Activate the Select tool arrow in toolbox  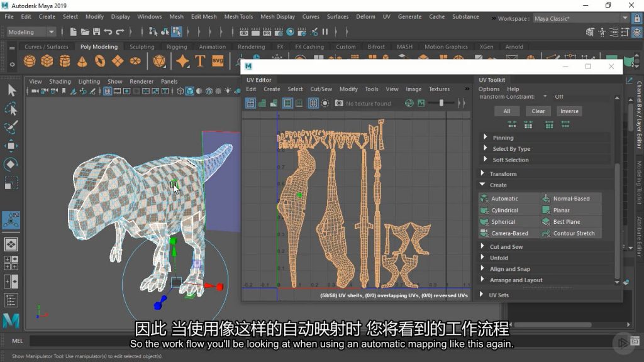coord(11,90)
